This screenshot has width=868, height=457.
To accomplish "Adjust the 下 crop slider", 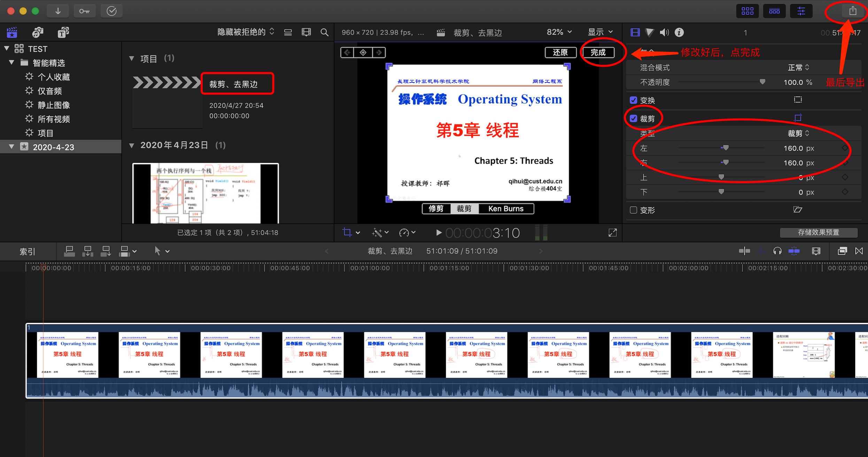I will (x=721, y=192).
